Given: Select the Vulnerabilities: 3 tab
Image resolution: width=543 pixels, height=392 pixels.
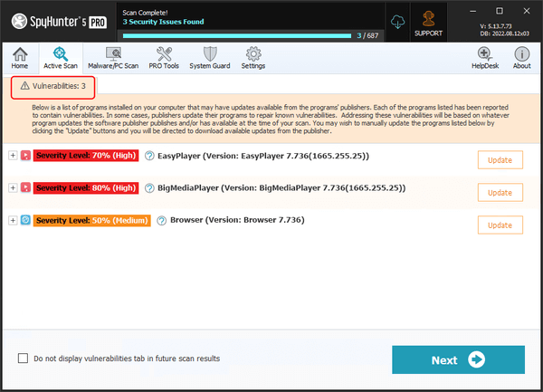Looking at the screenshot, I should click(53, 87).
